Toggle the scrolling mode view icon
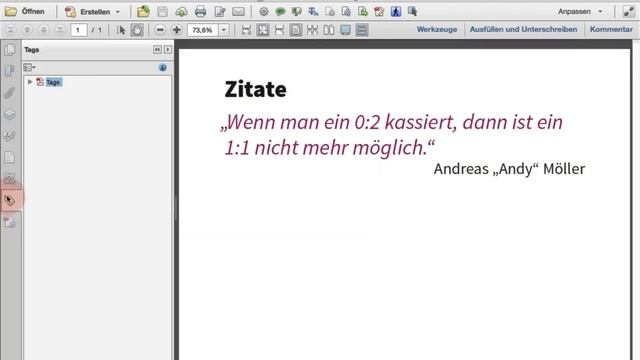Screen dimensions: 640x360 362,30
